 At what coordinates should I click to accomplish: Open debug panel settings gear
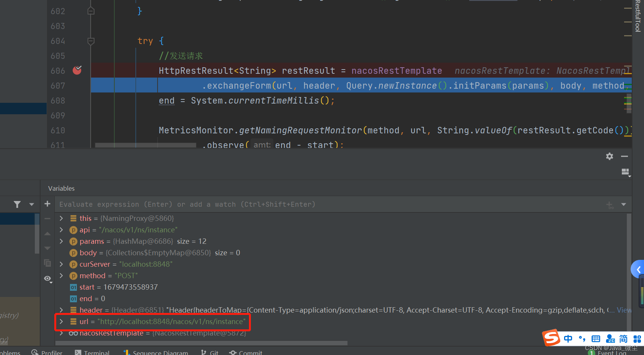[610, 156]
